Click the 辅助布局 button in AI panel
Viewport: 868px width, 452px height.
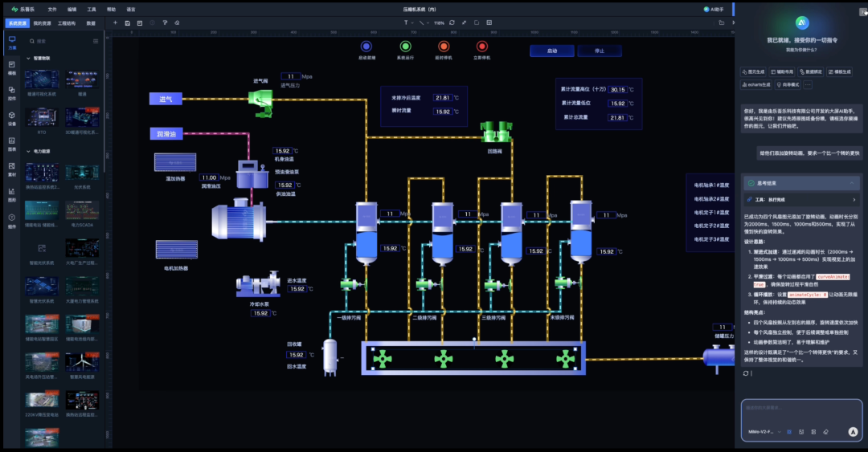point(782,72)
